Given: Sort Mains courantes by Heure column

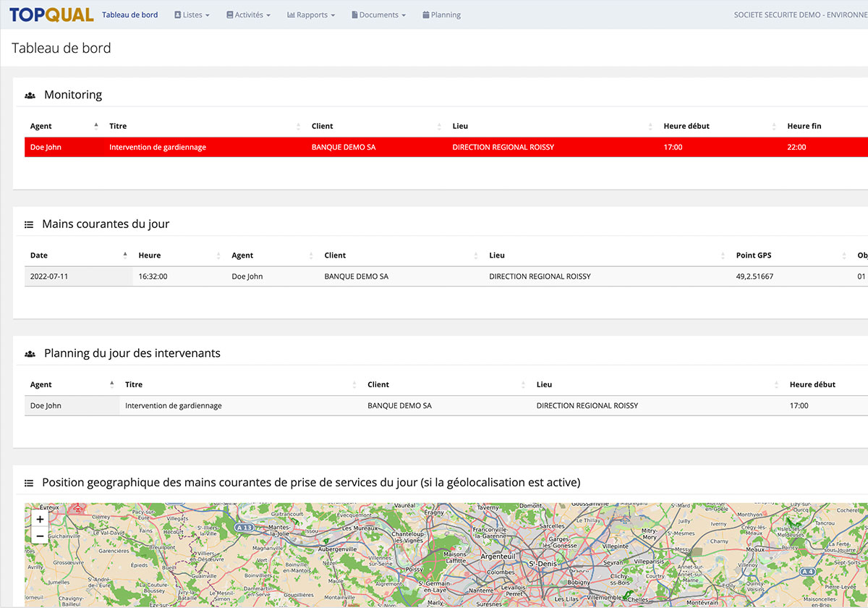Looking at the screenshot, I should tap(150, 256).
